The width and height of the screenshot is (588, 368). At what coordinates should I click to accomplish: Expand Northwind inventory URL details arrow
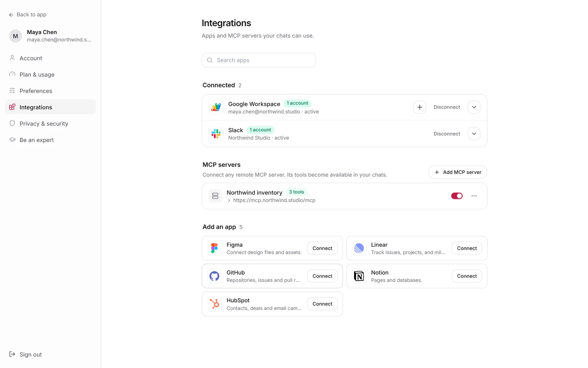point(229,201)
